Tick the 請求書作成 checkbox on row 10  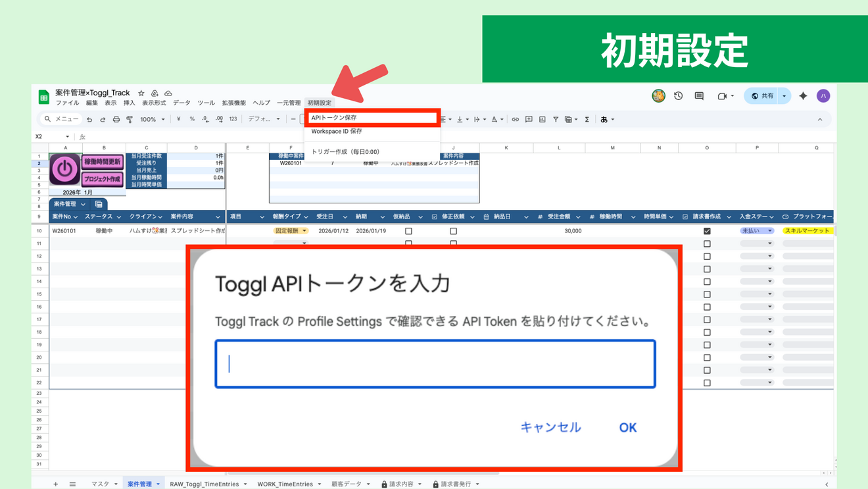(x=707, y=231)
